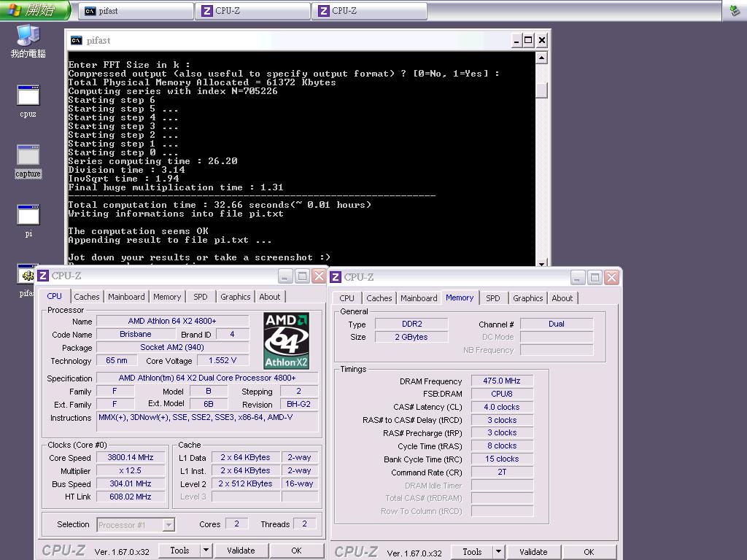
Task: Open Memory tab in left CPU-Z window
Action: pos(167,297)
